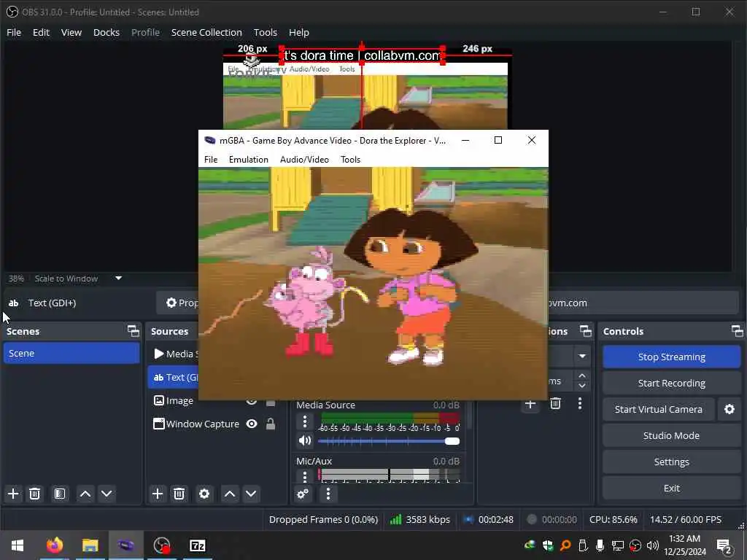This screenshot has width=747, height=560.
Task: Open mGBA File menu
Action: pyautogui.click(x=211, y=160)
